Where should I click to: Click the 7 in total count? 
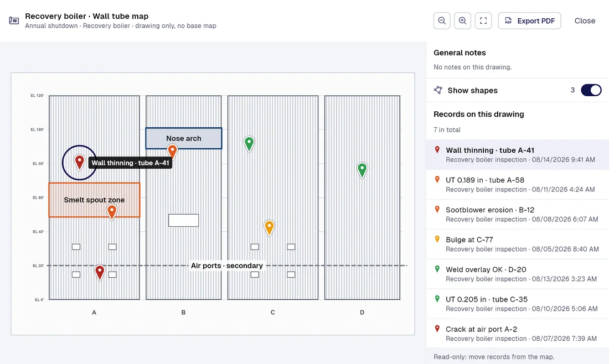click(x=447, y=129)
